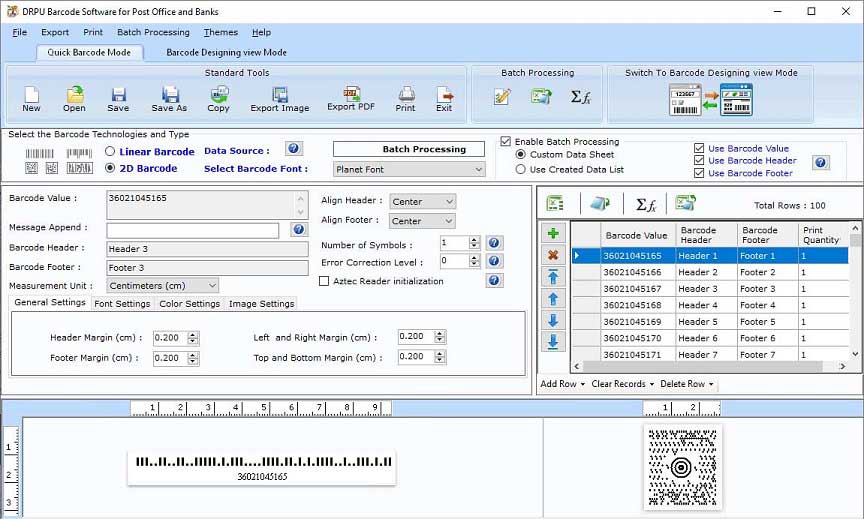Open the Themes menu
The width and height of the screenshot is (864, 519).
[220, 32]
